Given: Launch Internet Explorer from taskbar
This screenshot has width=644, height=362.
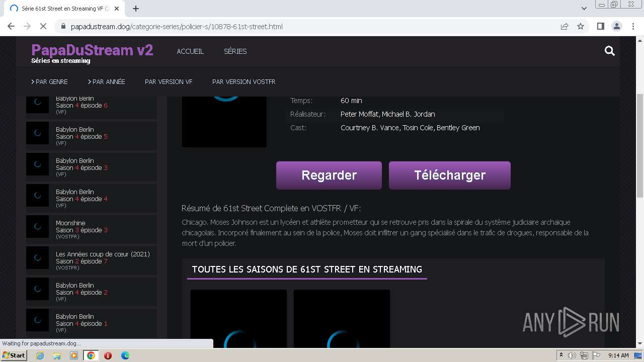Looking at the screenshot, I should tap(40, 355).
